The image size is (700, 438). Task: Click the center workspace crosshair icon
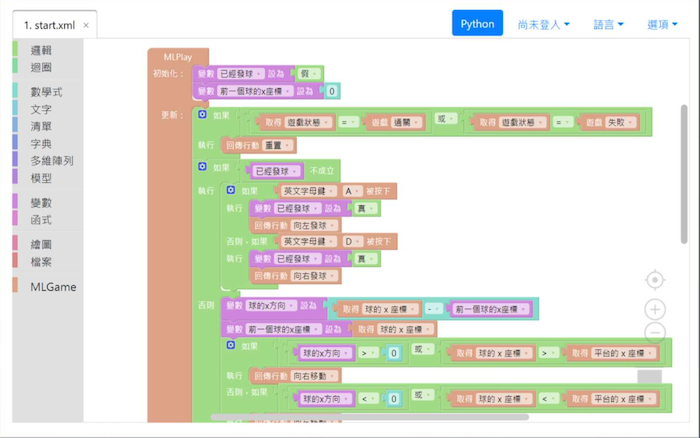[x=655, y=279]
